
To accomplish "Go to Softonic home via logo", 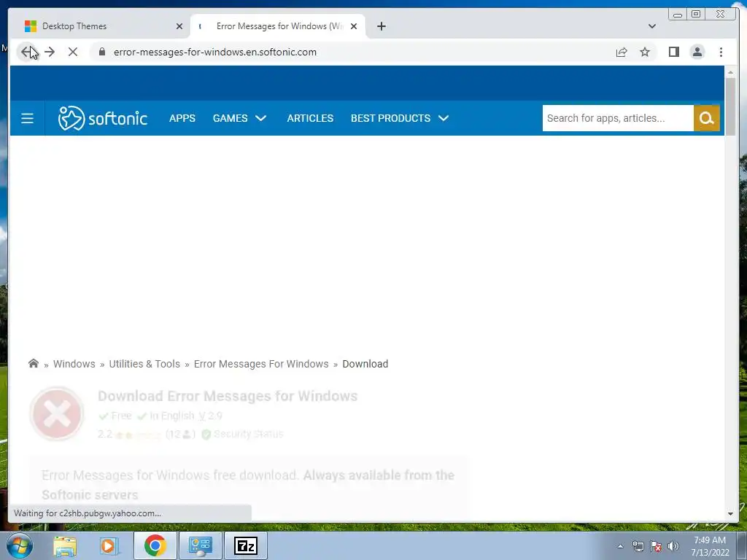I will [x=102, y=118].
